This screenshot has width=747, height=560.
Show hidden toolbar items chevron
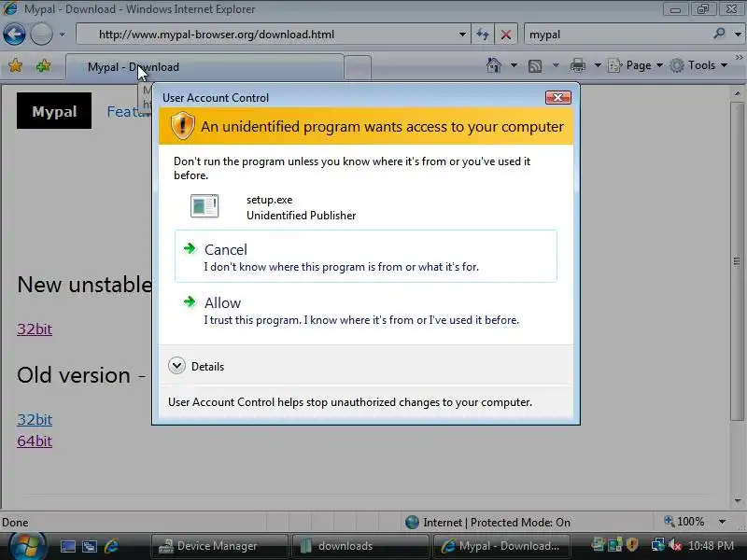(x=739, y=58)
